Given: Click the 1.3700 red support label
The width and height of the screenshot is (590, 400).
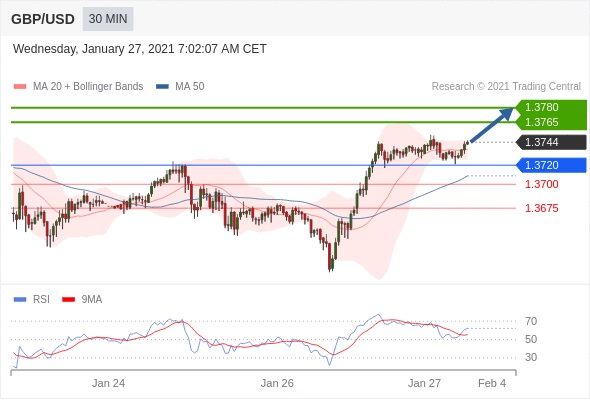Looking at the screenshot, I should coord(541,184).
